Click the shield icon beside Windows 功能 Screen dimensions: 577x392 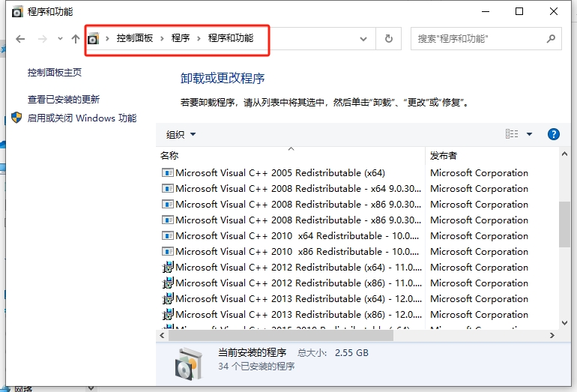point(16,118)
